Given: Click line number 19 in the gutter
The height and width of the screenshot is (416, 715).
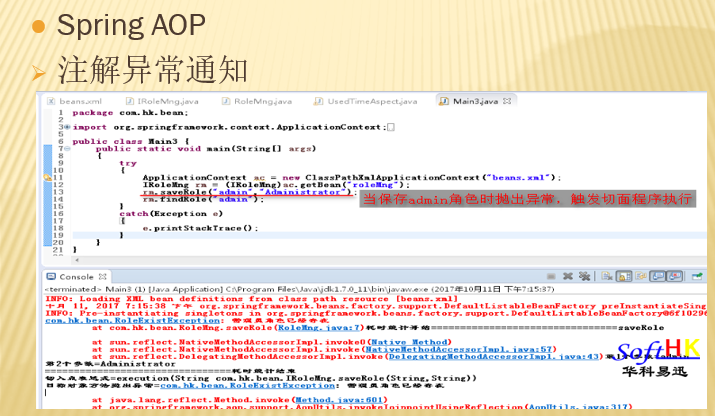Looking at the screenshot, I should 58,235.
